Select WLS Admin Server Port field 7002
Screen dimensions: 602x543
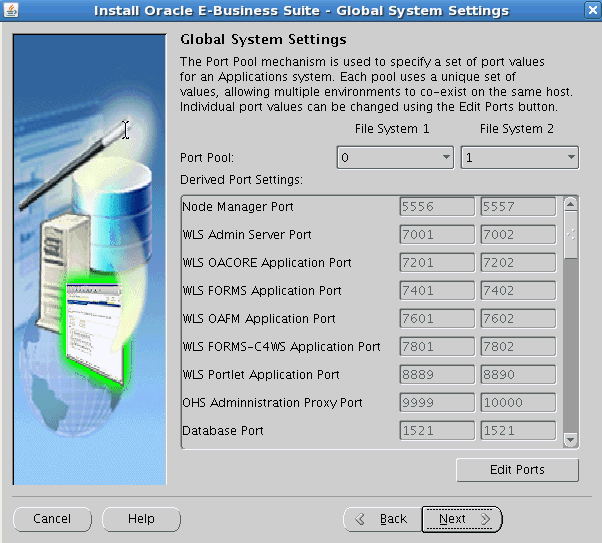[518, 235]
